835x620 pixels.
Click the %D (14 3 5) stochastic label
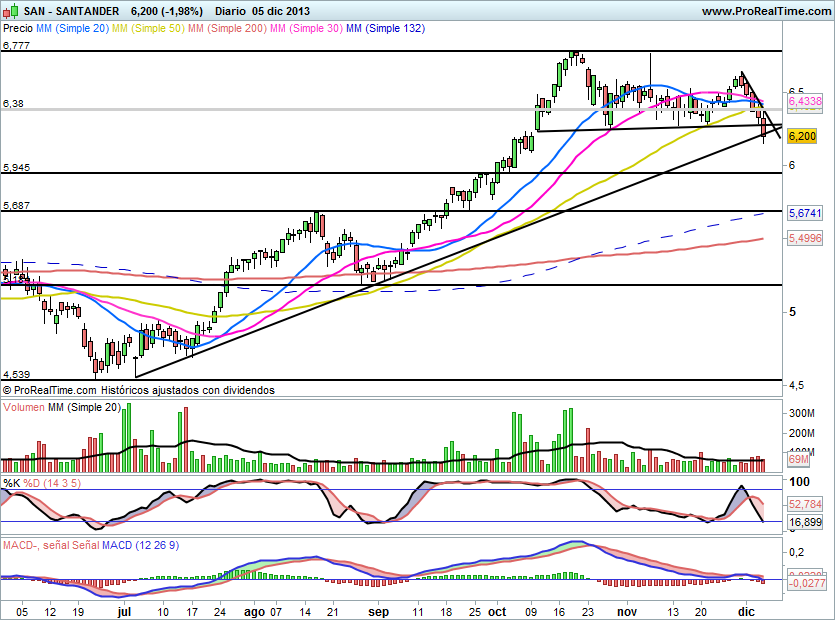(x=52, y=484)
